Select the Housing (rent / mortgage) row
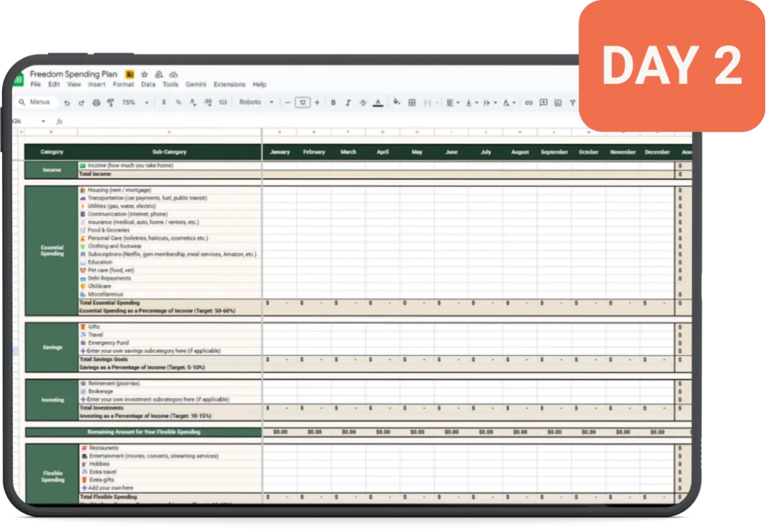 click(x=170, y=190)
